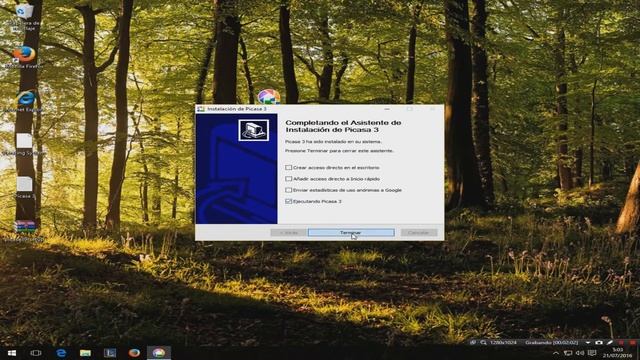Open File Explorer from taskbar

click(x=85, y=353)
